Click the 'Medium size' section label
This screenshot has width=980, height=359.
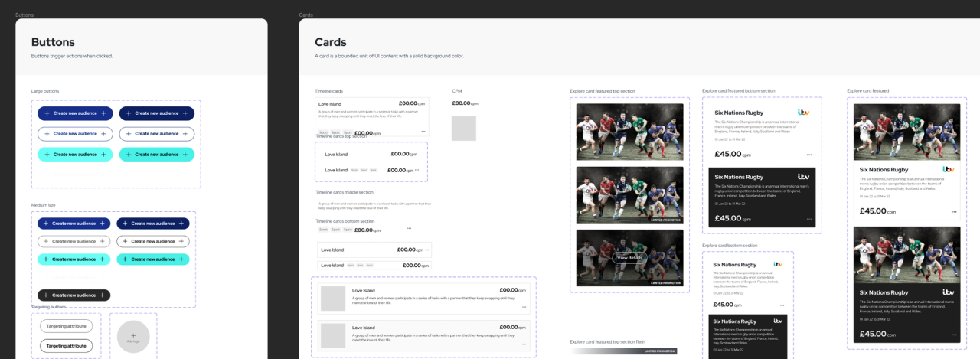44,205
